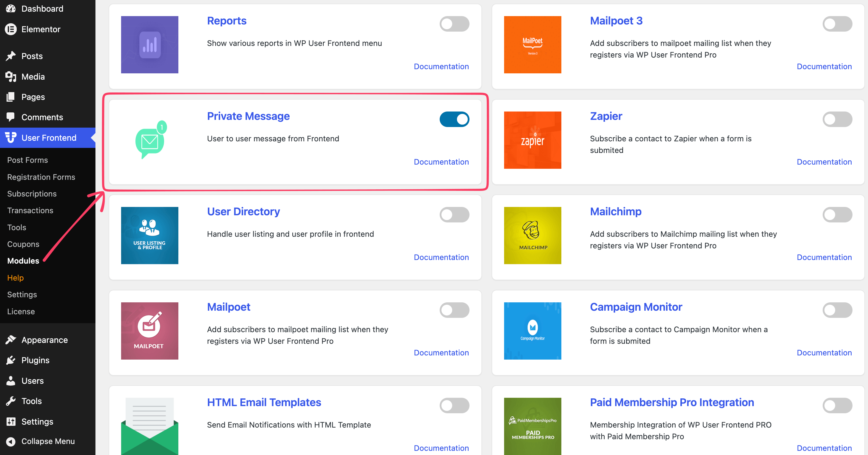Click the orange MailPoet 3 thumbnail
The image size is (868, 455).
coord(532,45)
